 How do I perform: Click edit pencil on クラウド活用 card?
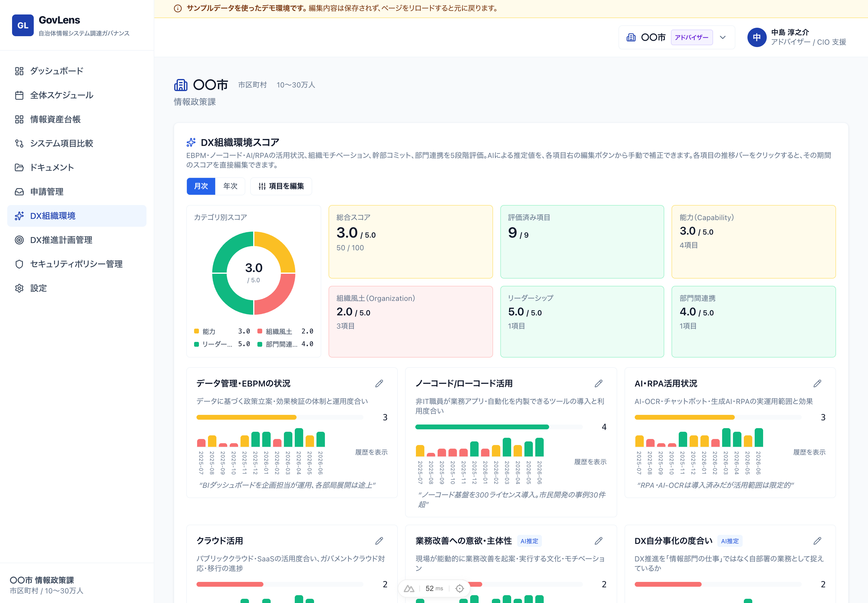[x=379, y=541]
